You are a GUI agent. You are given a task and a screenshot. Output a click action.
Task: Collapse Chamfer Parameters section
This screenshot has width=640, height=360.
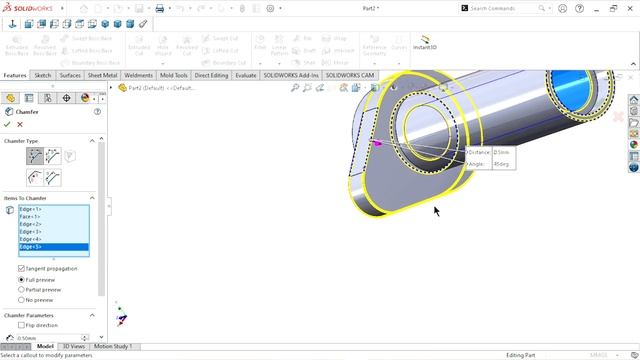point(92,315)
